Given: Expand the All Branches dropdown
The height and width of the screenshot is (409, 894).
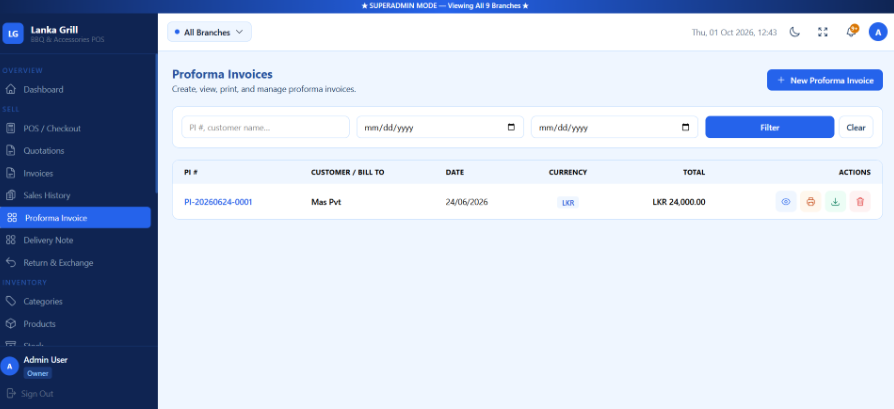Looking at the screenshot, I should pos(209,32).
